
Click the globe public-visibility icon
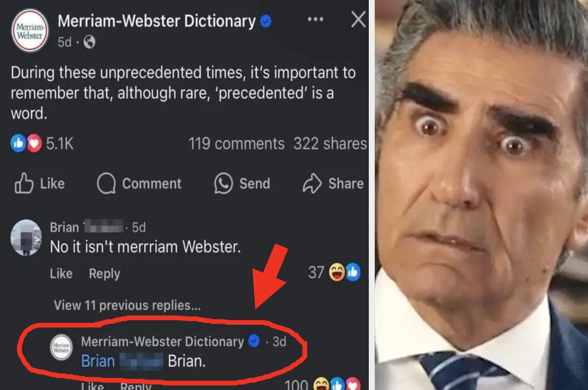coord(89,42)
